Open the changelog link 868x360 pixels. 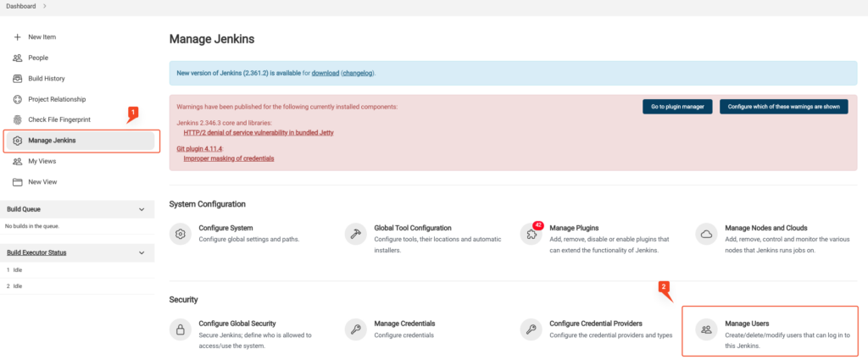point(359,73)
